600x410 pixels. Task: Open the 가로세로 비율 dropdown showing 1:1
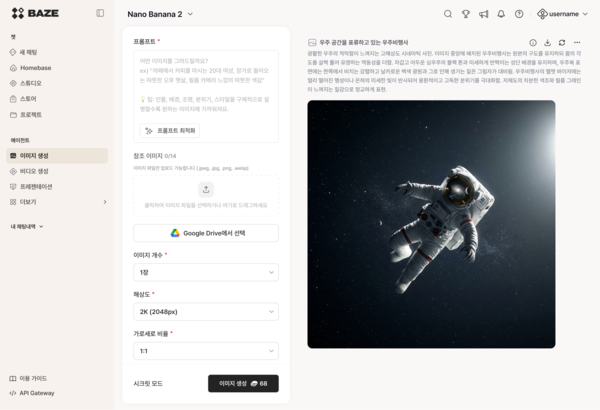206,351
